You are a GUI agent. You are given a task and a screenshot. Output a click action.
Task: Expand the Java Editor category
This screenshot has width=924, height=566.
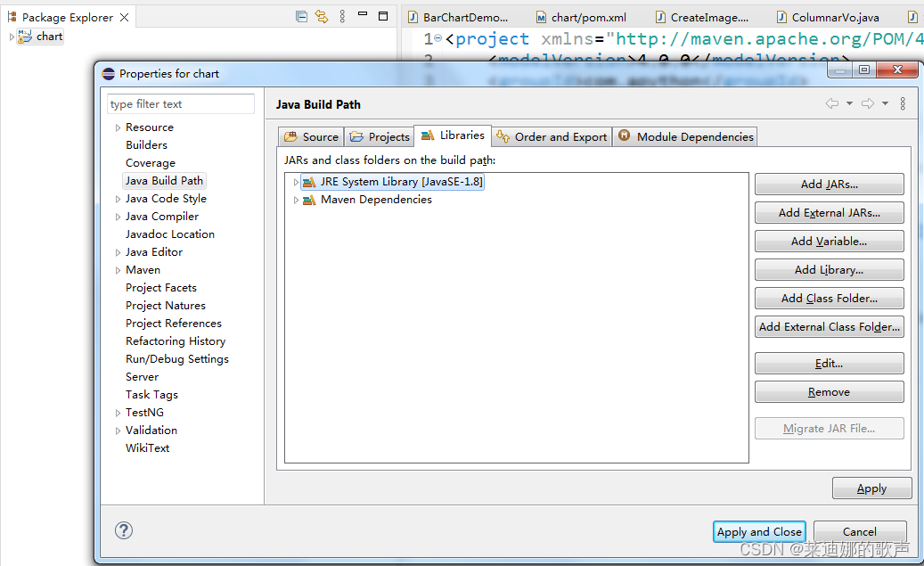point(118,252)
